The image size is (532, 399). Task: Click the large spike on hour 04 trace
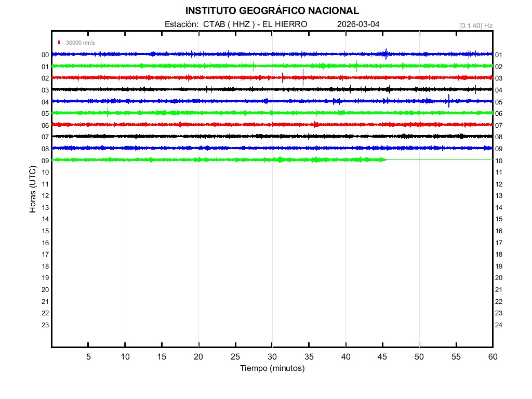pyautogui.click(x=449, y=101)
